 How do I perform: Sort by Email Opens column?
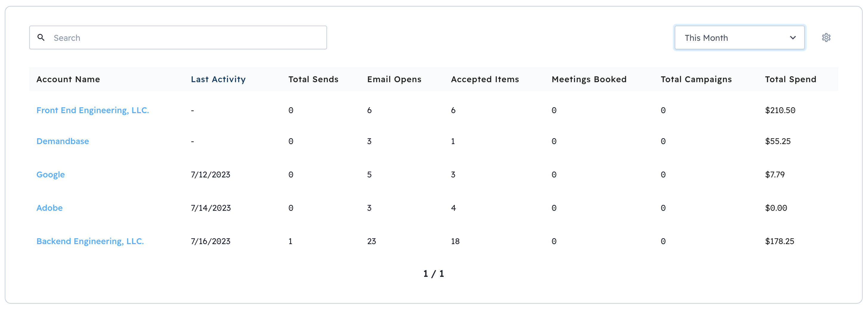click(x=394, y=79)
